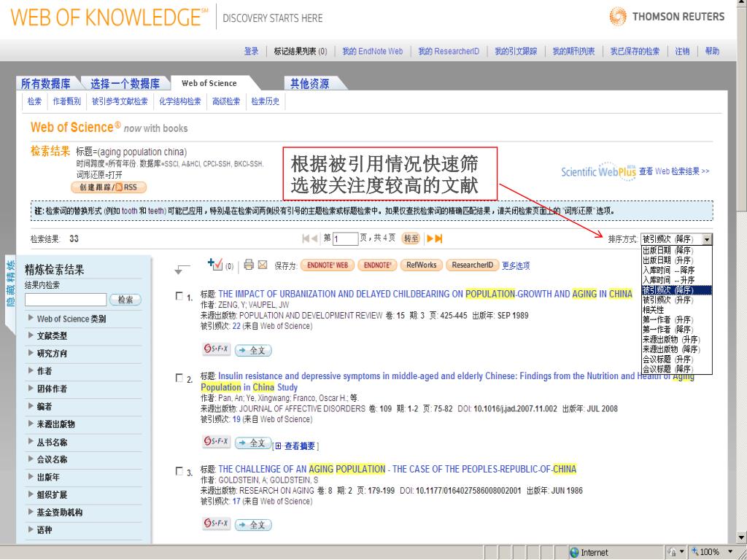
Task: Switch to 选择一个数据库 tab
Action: point(125,84)
